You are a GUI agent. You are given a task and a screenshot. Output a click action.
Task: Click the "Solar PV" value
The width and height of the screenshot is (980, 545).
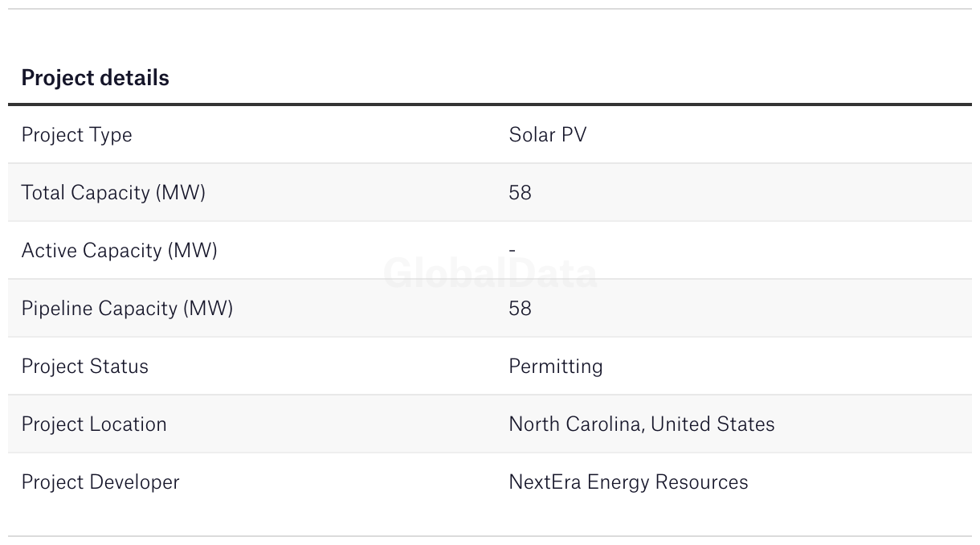[x=547, y=135]
